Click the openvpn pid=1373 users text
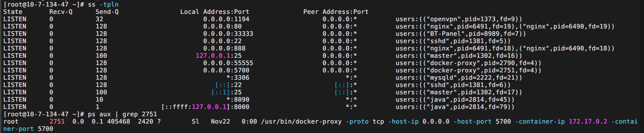 point(459,19)
